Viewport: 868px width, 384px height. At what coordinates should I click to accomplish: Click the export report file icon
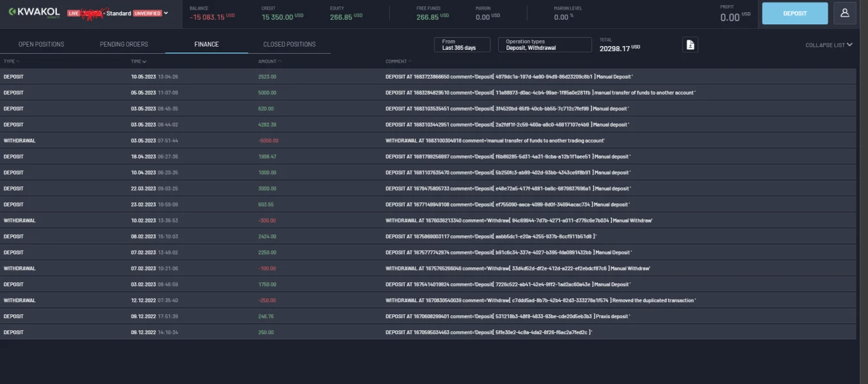click(690, 45)
